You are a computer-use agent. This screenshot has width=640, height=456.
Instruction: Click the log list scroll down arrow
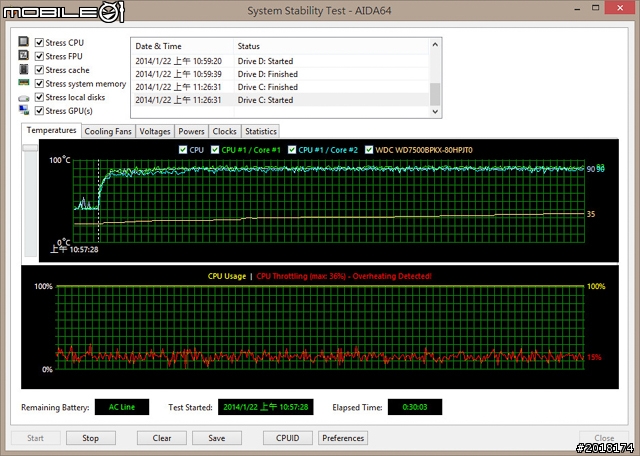click(x=435, y=111)
